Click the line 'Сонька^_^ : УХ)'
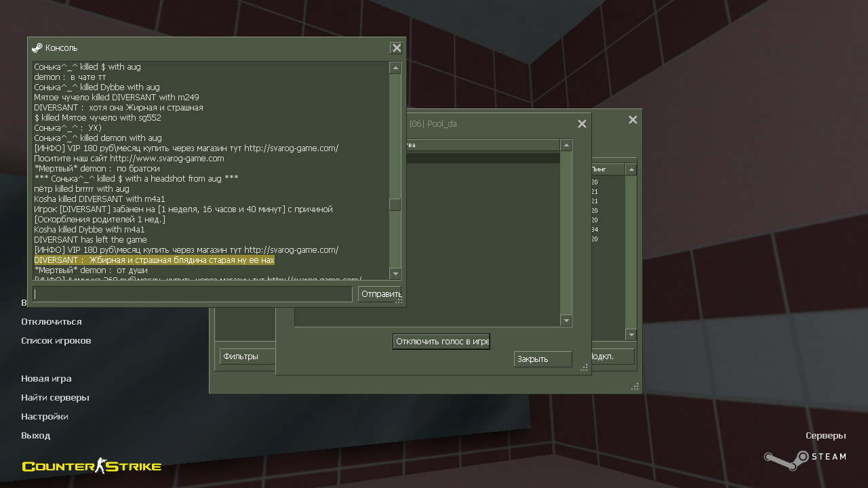The height and width of the screenshot is (488, 868). (68, 128)
